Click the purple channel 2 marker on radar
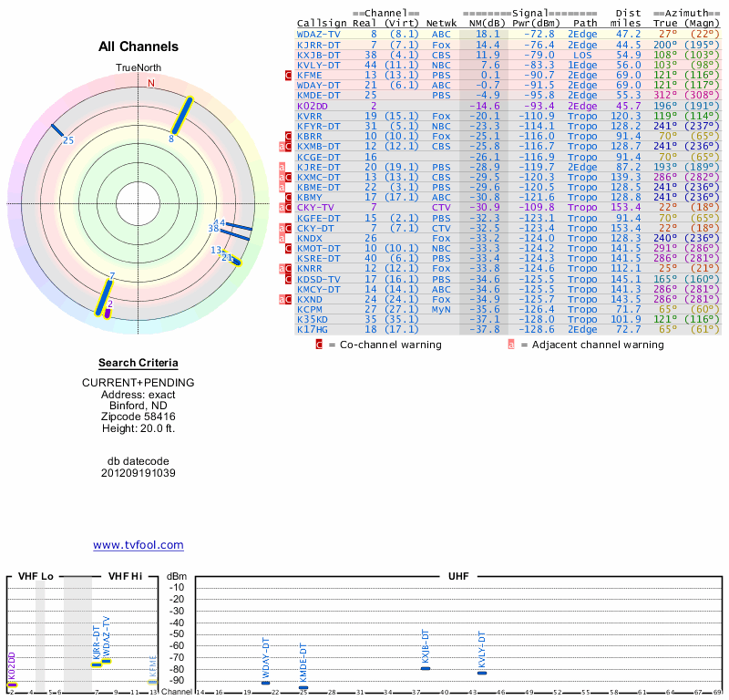Image resolution: width=729 pixels, height=700 pixels. tap(108, 313)
